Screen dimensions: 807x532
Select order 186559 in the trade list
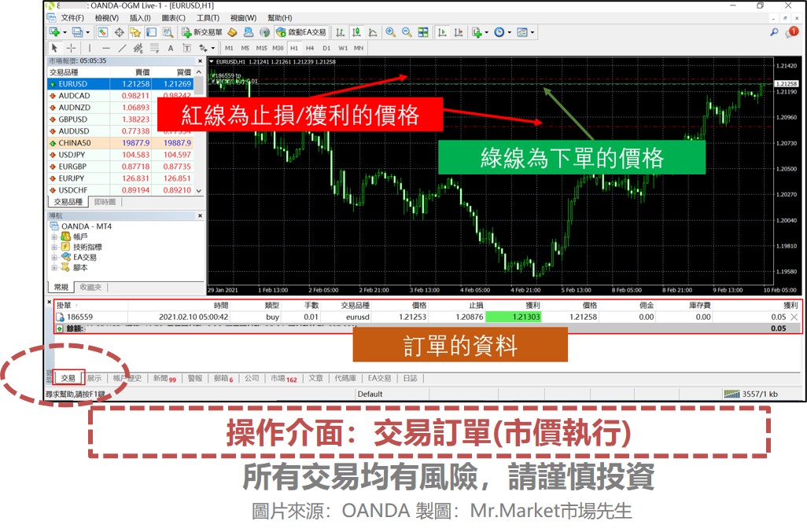[427, 317]
